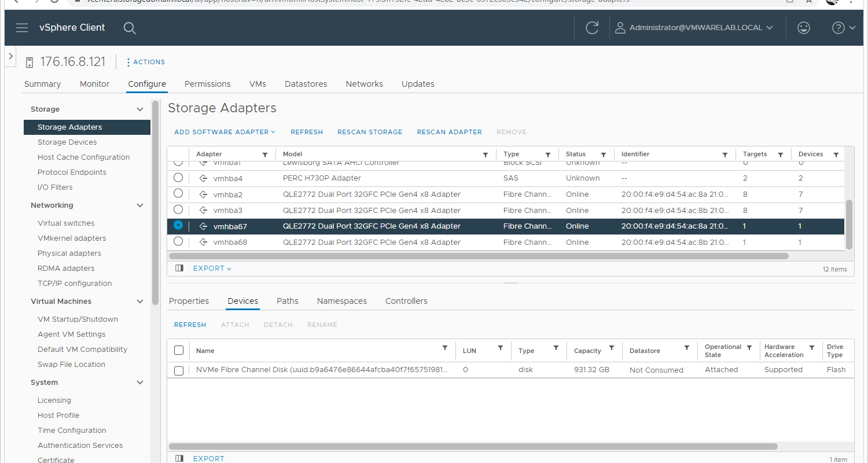Collapse the Networking section
Screen dimensions: 868x463
pos(139,205)
